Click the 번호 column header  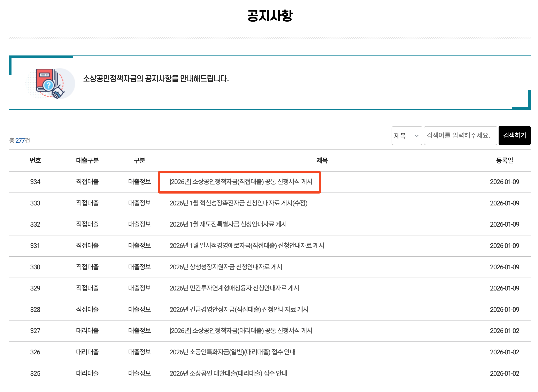pyautogui.click(x=35, y=160)
